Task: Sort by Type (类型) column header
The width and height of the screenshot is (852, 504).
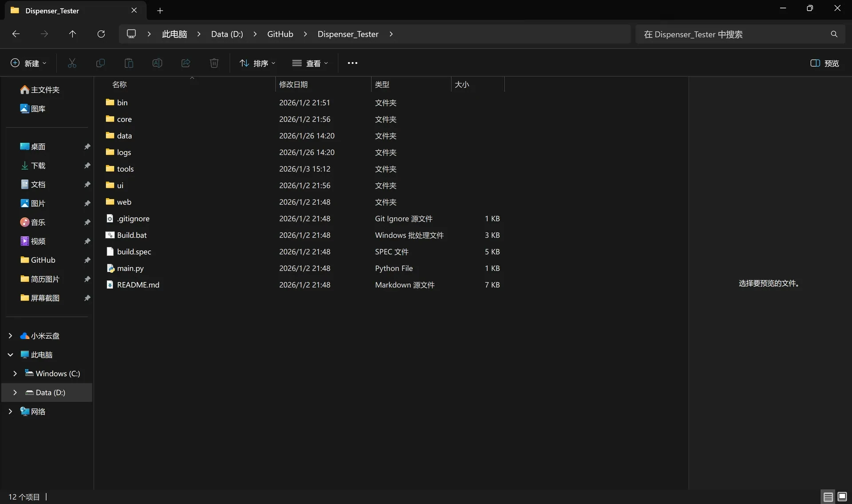Action: tap(411, 84)
